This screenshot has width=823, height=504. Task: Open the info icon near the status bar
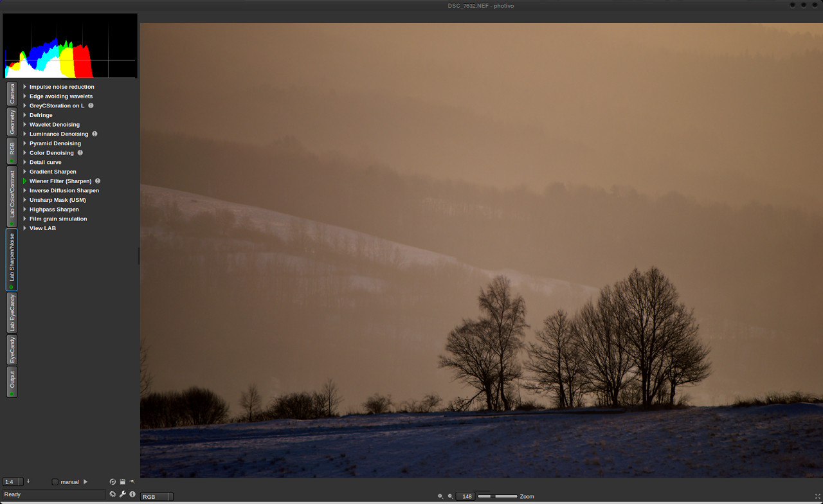click(x=132, y=494)
